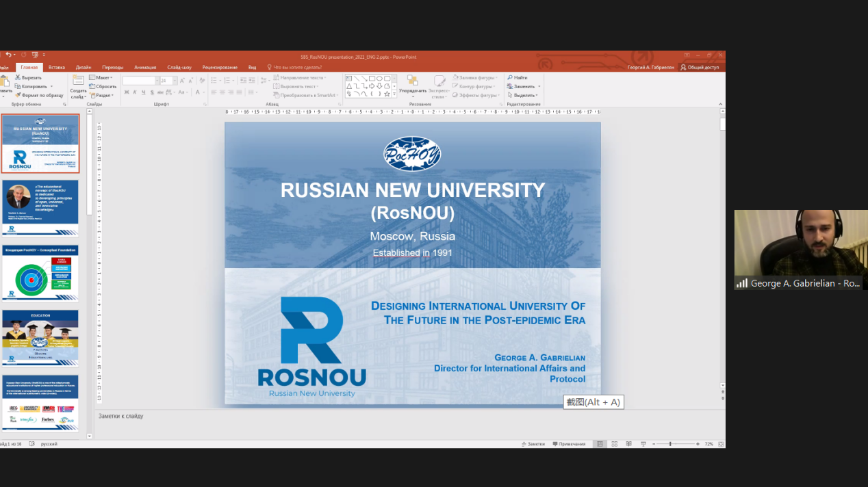The width and height of the screenshot is (868, 487).
Task: Open the Главная (Home) tab
Action: tap(29, 67)
